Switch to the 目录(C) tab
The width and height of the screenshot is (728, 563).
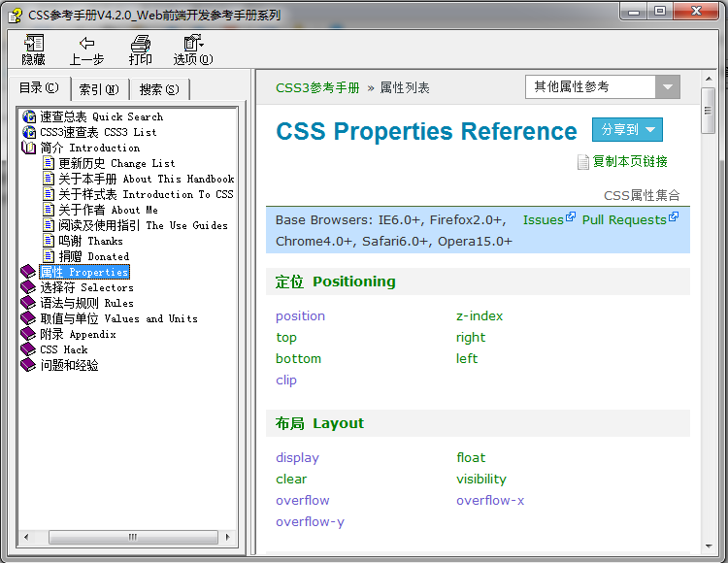39,87
